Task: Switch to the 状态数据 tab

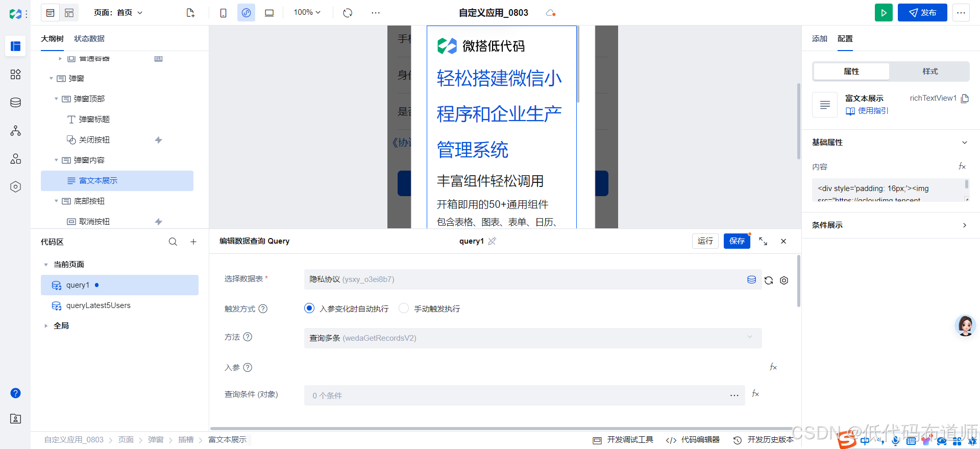Action: click(89, 39)
